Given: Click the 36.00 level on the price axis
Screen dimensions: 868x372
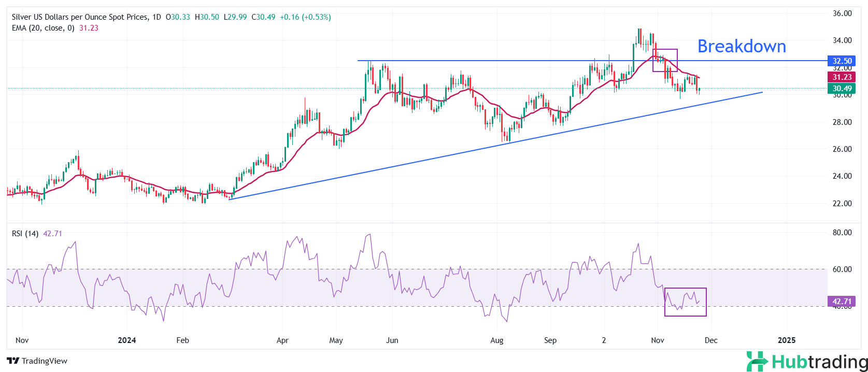Looking at the screenshot, I should click(842, 13).
